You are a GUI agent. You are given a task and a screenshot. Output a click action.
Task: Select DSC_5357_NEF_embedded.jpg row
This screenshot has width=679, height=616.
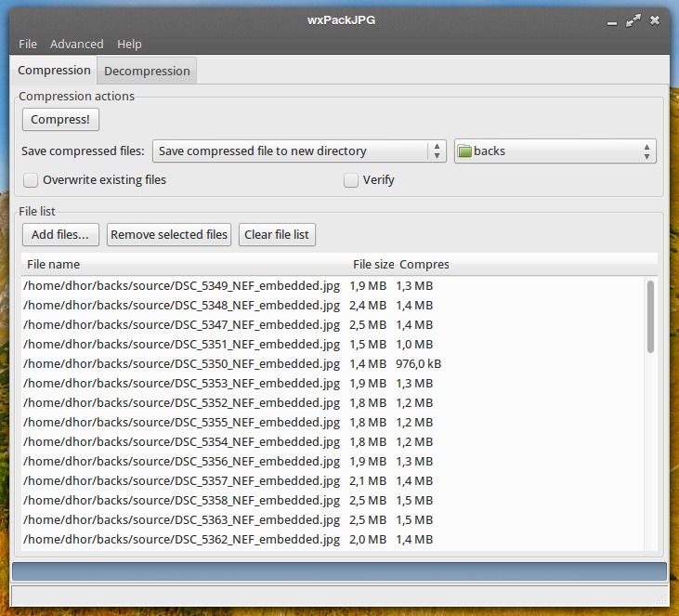[333, 481]
